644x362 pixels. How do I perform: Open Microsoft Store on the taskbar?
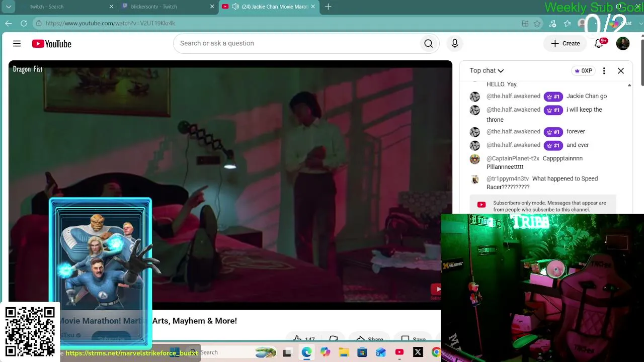point(362,352)
